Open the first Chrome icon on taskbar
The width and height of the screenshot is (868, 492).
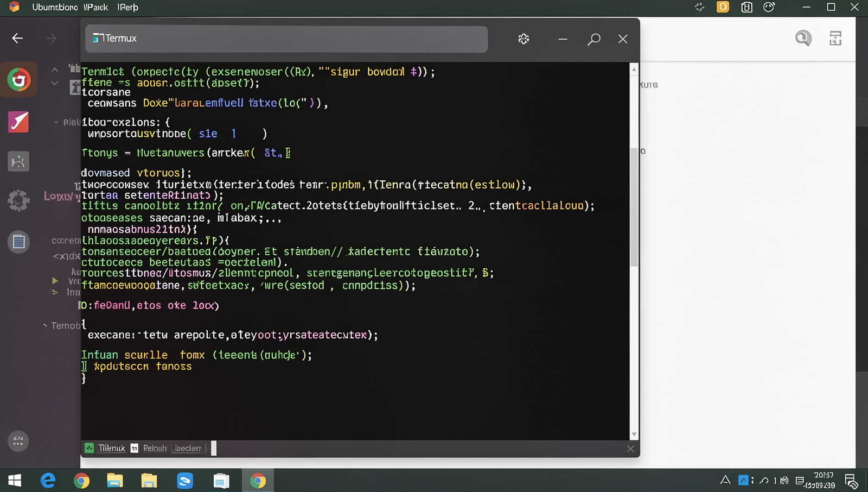82,481
